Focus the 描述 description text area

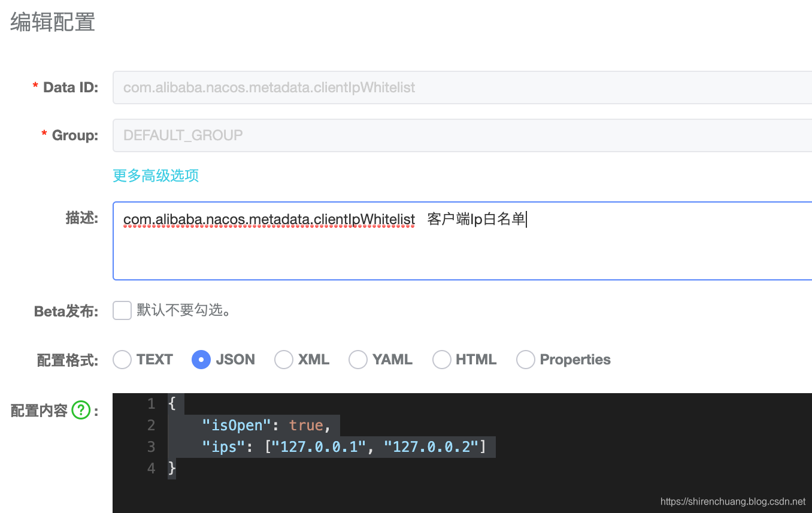[x=462, y=241]
